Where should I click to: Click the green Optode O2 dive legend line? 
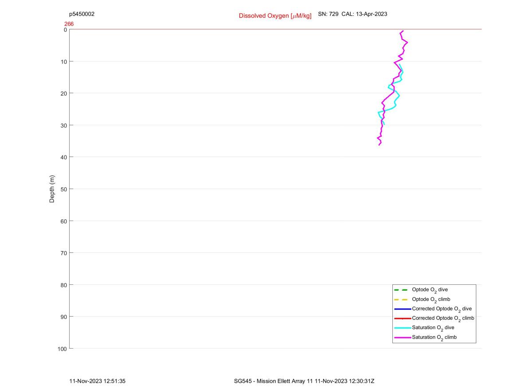coord(403,290)
